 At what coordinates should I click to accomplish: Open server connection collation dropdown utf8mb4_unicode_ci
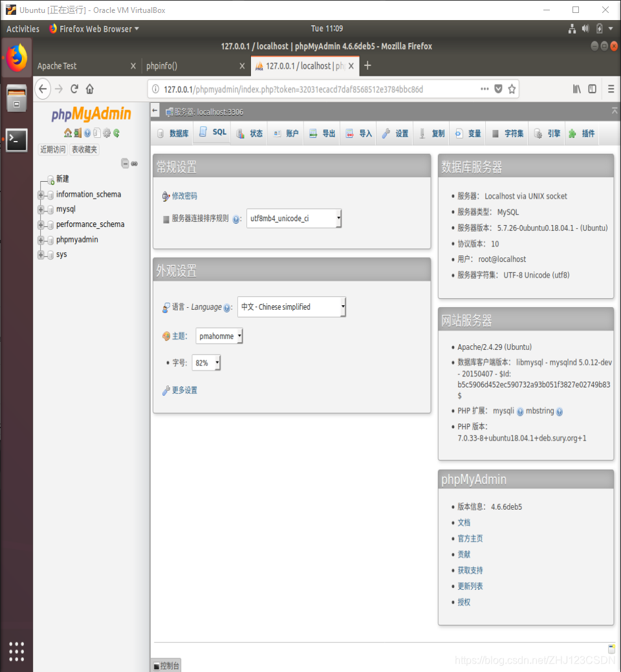tap(294, 218)
